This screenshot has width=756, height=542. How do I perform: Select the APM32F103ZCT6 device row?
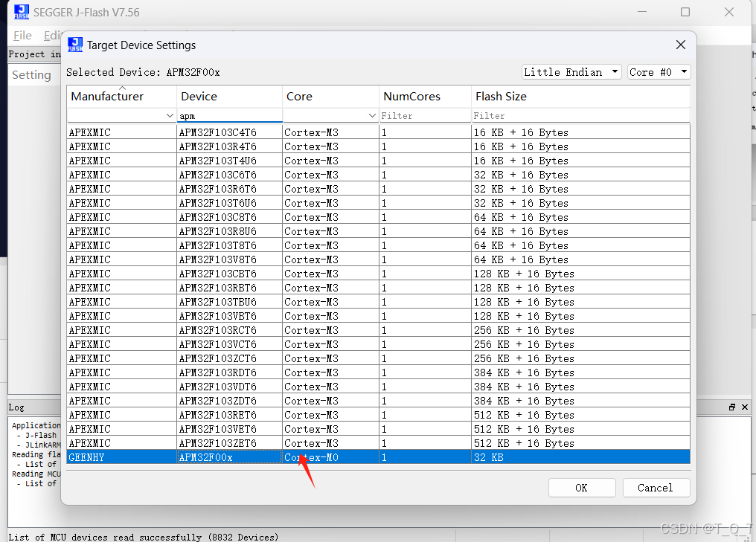coord(379,358)
